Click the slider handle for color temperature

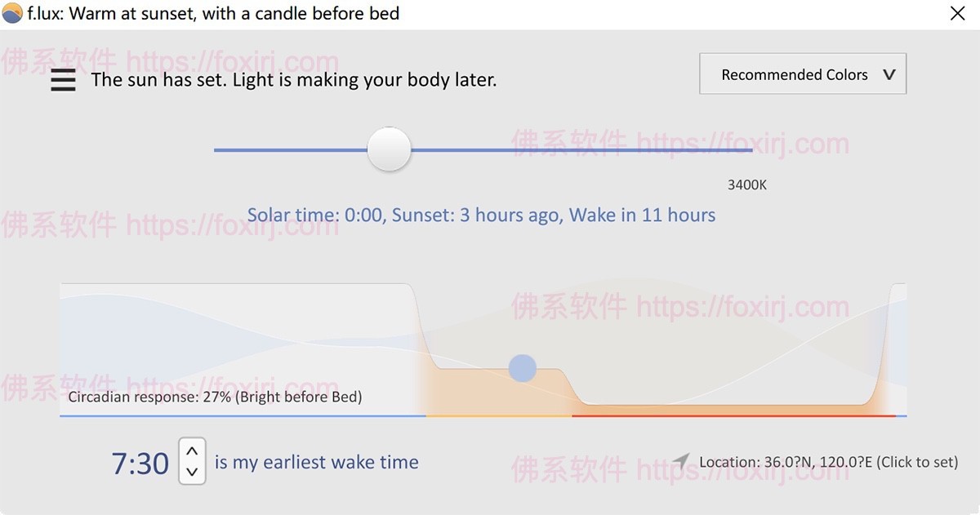tap(389, 149)
